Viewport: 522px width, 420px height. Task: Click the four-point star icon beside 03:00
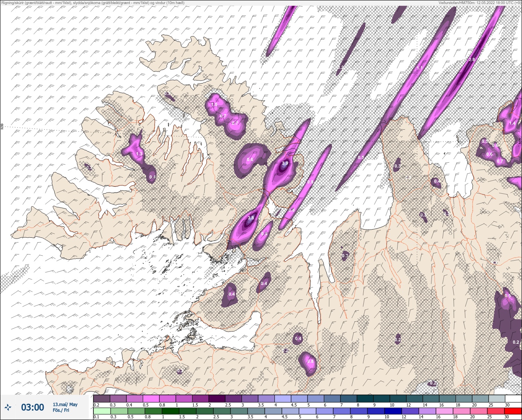pyautogui.click(x=8, y=407)
